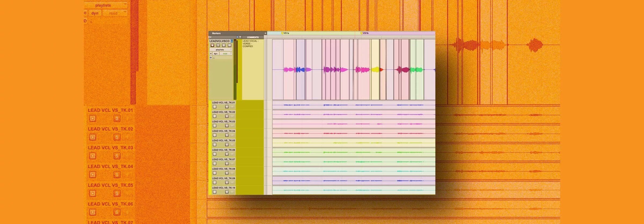Select track name LEAD VCL VS_TK.05
This screenshot has height=224, width=644.
point(224,140)
